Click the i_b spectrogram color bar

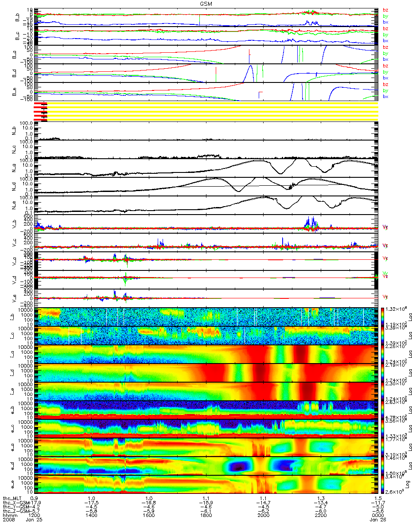click(x=383, y=317)
